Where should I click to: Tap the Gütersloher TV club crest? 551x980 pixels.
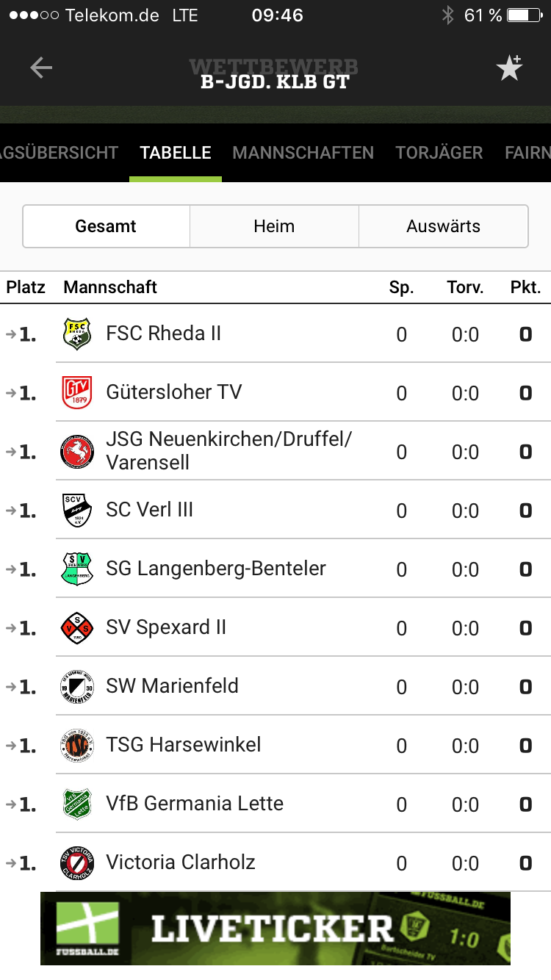(x=76, y=393)
